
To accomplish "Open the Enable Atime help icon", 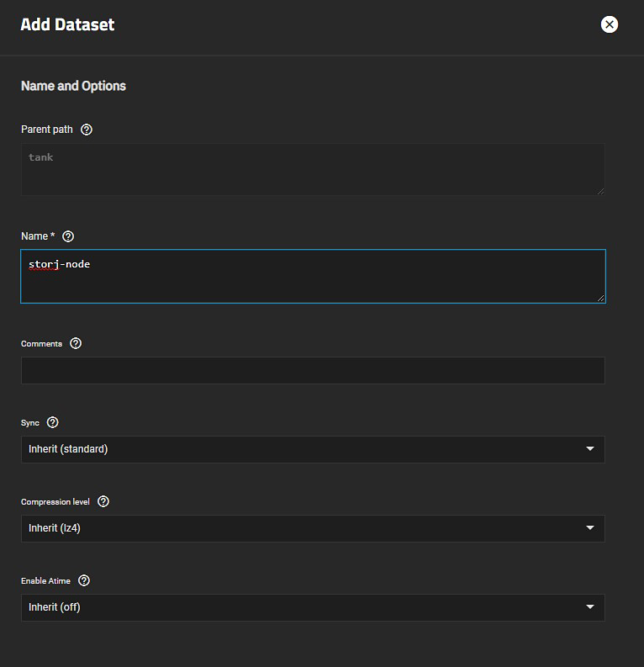I will [84, 580].
